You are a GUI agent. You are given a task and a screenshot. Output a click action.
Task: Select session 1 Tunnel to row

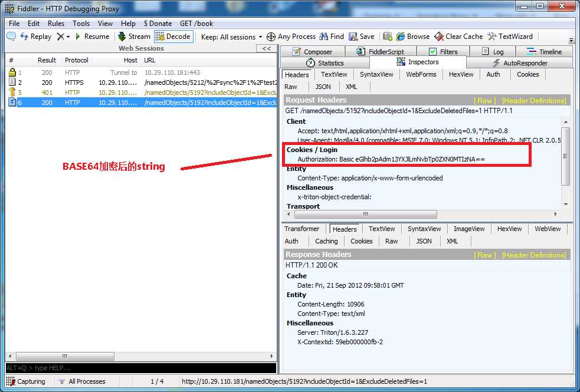click(142, 73)
